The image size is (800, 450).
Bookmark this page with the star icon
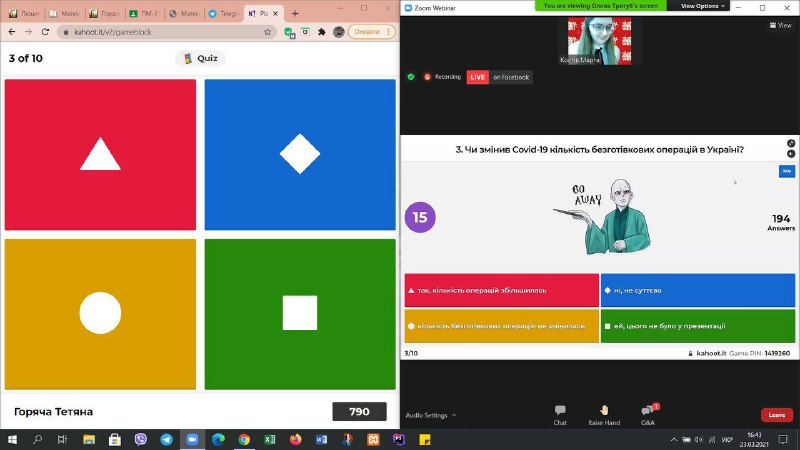(x=268, y=32)
